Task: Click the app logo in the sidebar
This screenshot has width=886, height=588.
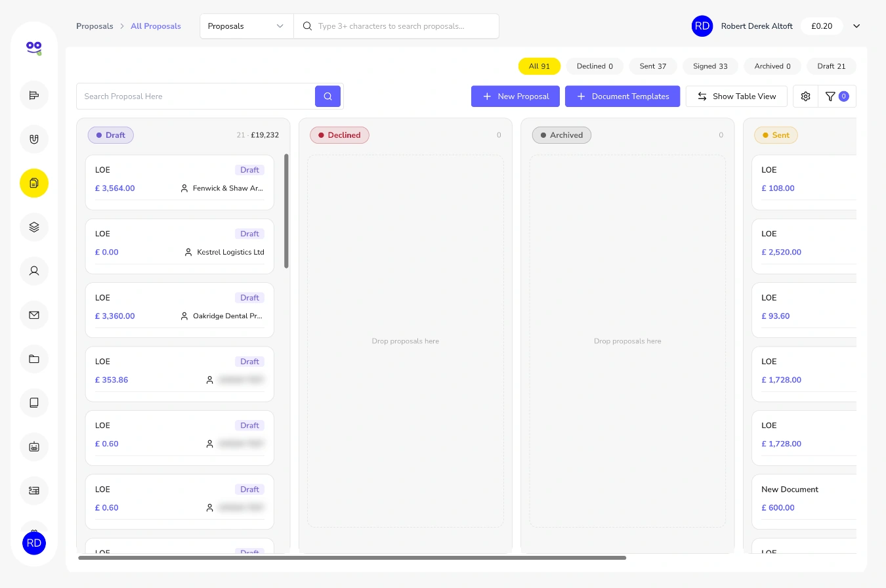Action: tap(34, 47)
